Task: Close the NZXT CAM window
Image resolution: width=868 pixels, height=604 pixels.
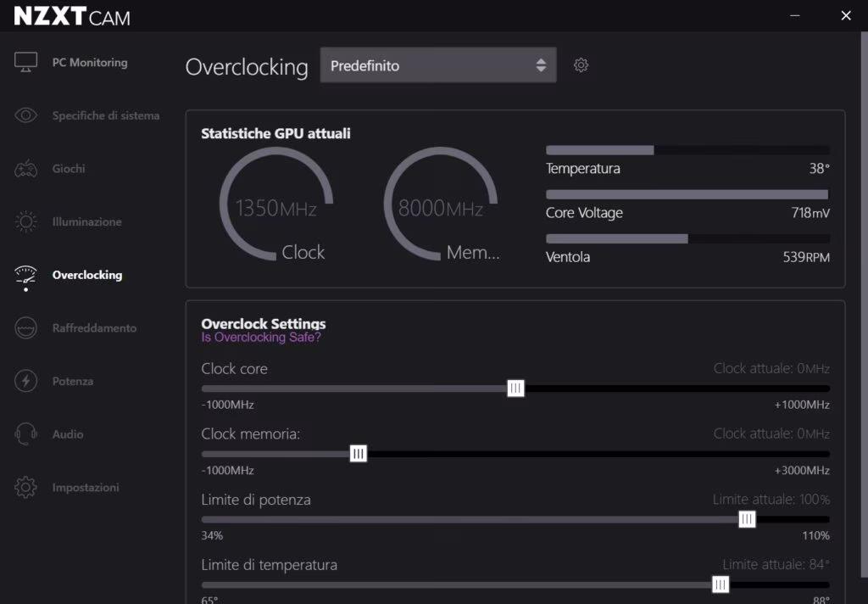Action: click(x=846, y=15)
